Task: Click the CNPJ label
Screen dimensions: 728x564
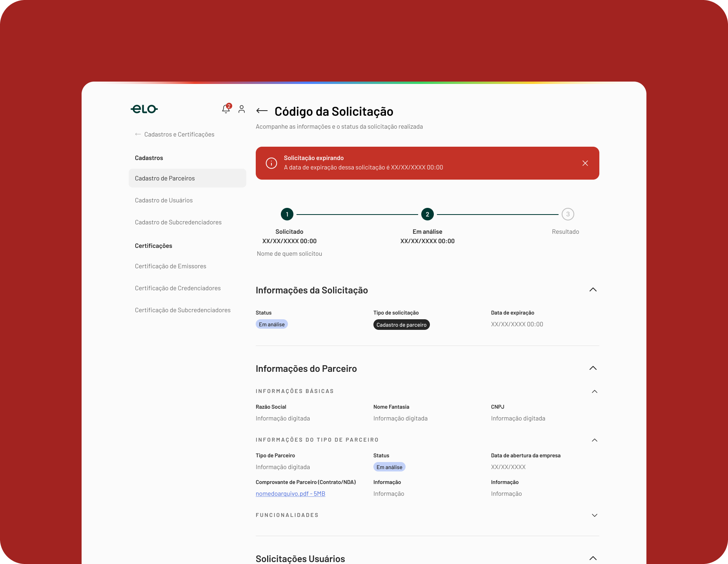Action: coord(498,407)
